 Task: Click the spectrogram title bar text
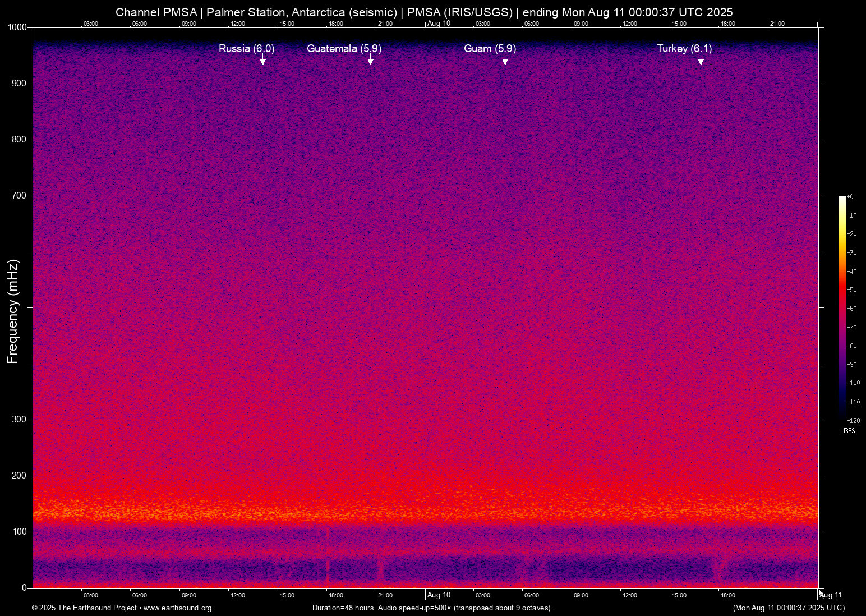[x=424, y=12]
